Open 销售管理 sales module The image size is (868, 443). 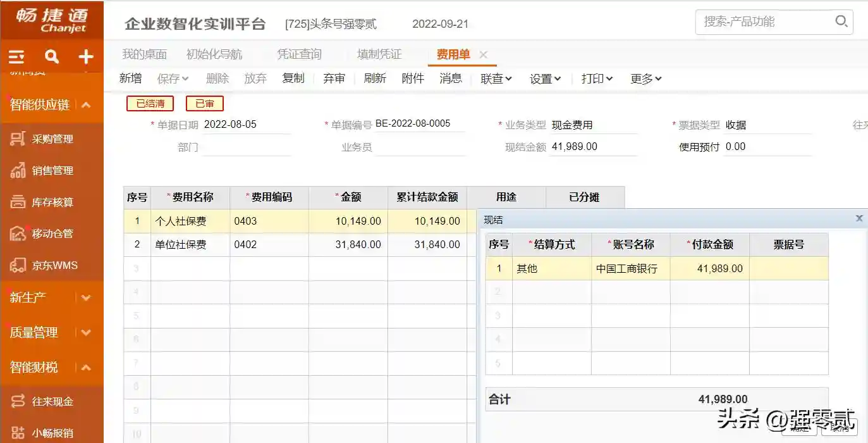click(x=52, y=171)
